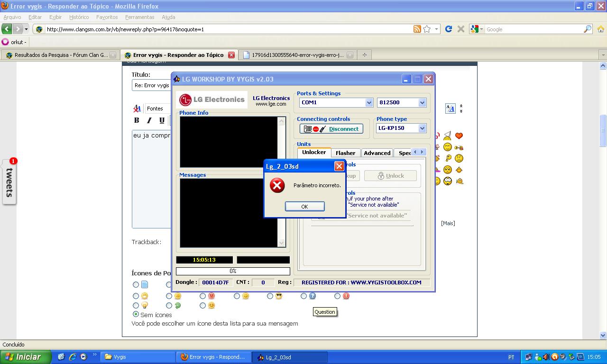Open Internet Explorer from quick launch
This screenshot has width=607, height=364.
(x=73, y=357)
